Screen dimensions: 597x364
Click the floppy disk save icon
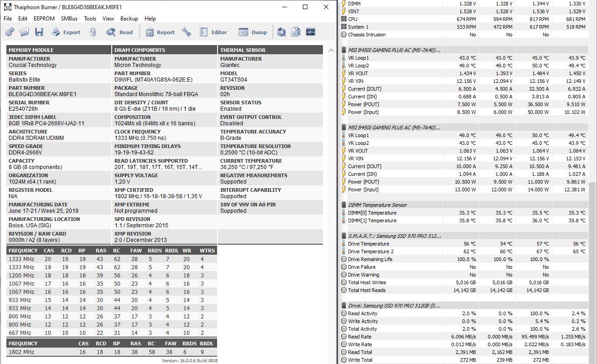[x=39, y=32]
